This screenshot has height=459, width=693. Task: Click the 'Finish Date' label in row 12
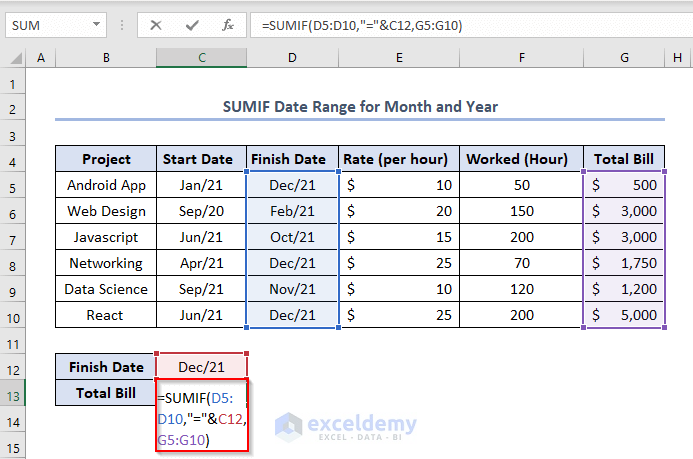pyautogui.click(x=106, y=367)
